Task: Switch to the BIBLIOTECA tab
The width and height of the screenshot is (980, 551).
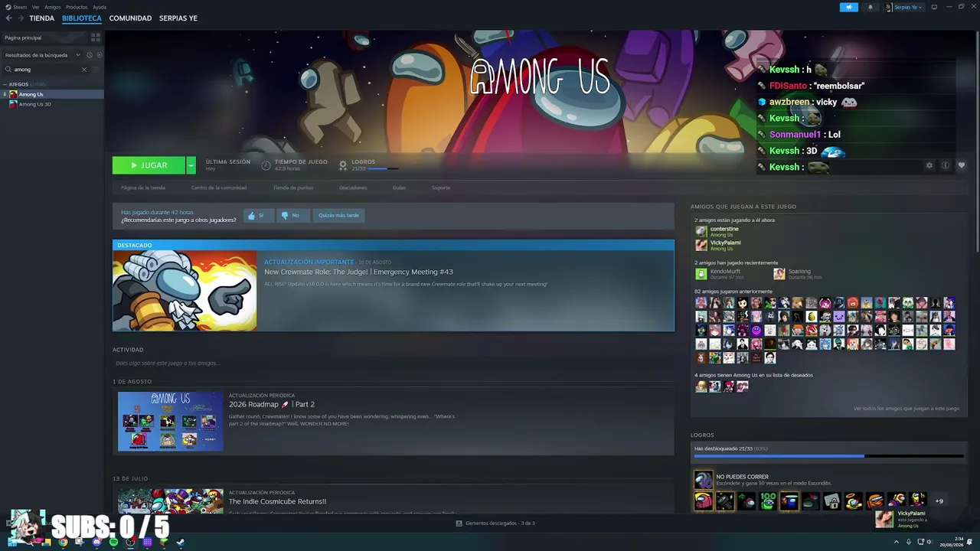Action: tap(82, 18)
